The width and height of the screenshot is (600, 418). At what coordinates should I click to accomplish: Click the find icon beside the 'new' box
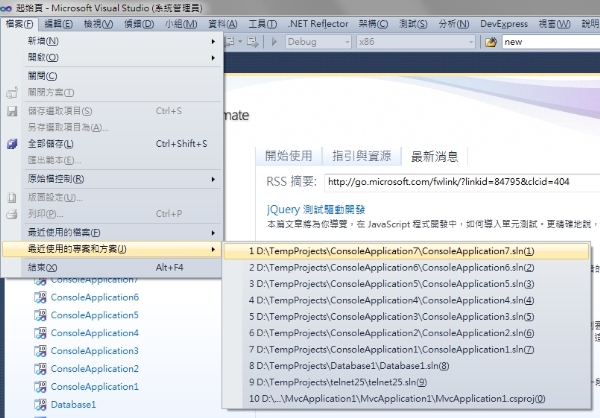[491, 42]
